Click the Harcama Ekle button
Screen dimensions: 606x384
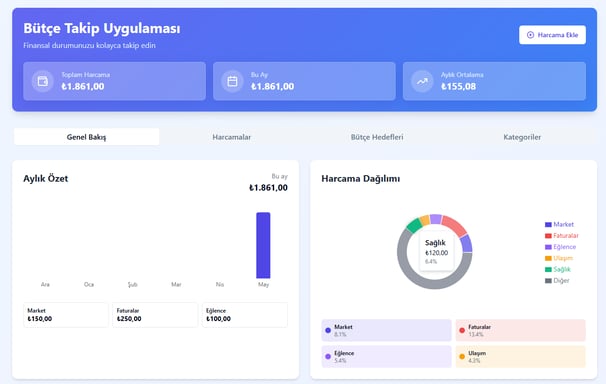(552, 35)
